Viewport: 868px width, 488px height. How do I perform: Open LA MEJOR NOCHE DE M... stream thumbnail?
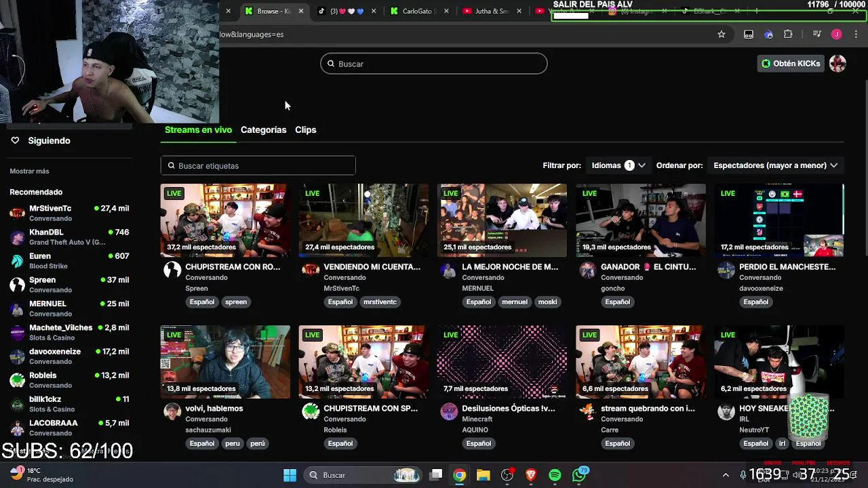502,220
